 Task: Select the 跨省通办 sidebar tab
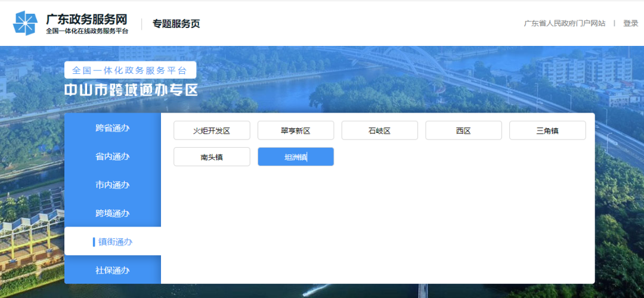(113, 128)
